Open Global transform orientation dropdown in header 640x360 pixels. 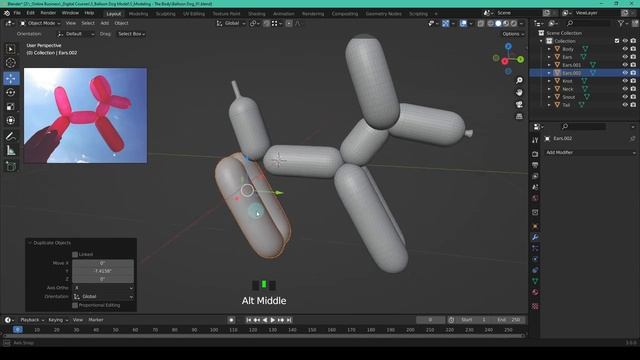pos(231,23)
